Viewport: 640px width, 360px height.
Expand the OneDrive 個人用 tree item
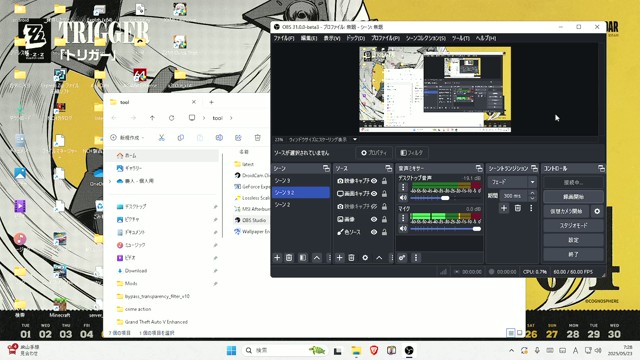coord(110,181)
